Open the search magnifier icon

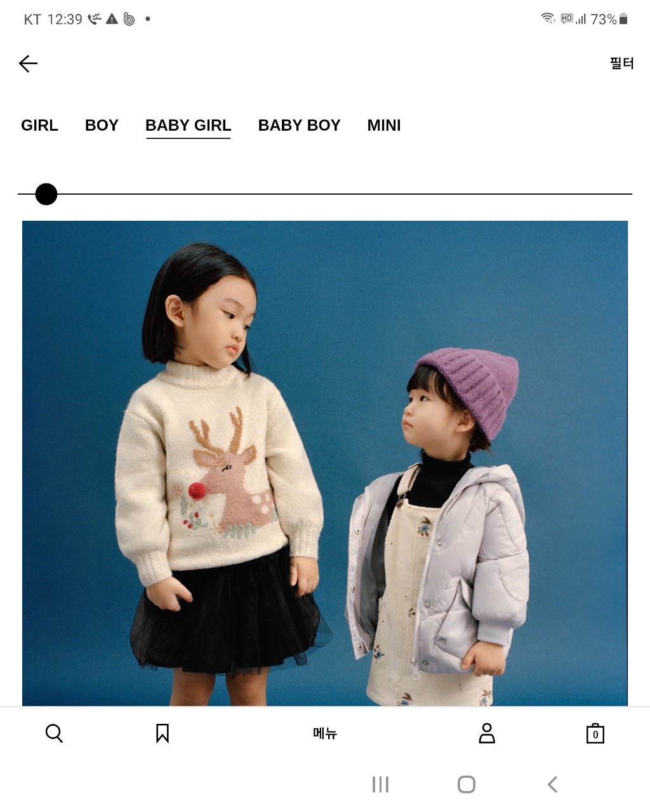pos(54,733)
